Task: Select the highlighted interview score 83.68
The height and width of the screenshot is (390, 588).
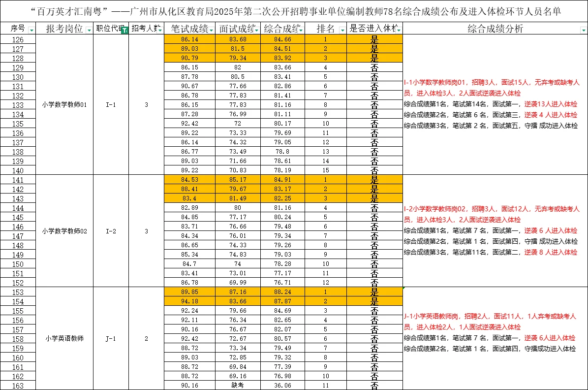Action: click(x=238, y=39)
